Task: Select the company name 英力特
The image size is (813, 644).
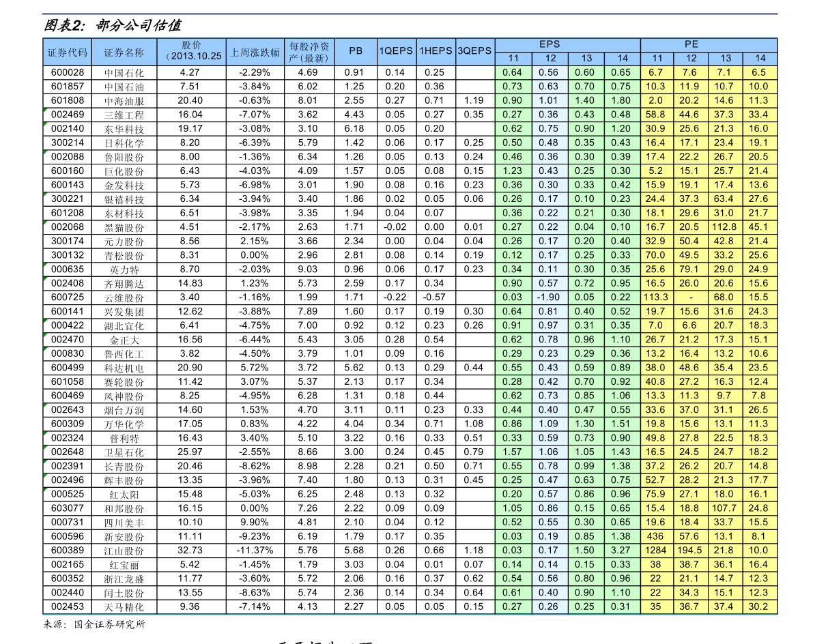Action: click(x=124, y=269)
